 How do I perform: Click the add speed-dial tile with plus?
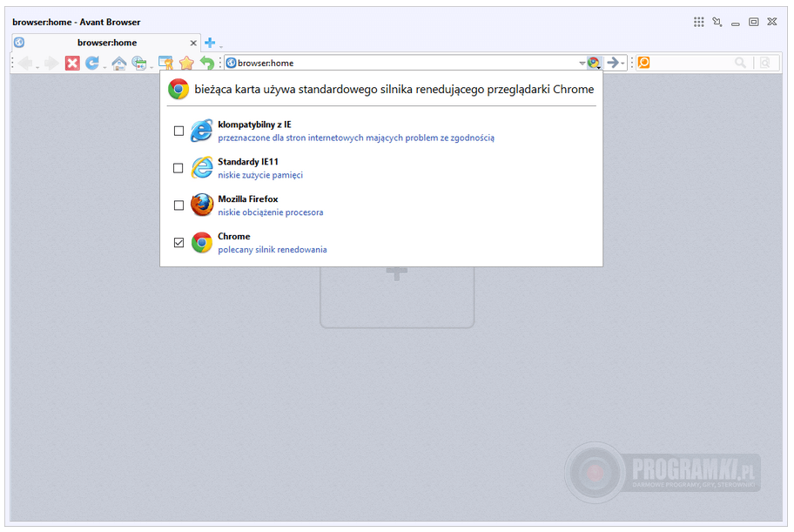click(396, 296)
